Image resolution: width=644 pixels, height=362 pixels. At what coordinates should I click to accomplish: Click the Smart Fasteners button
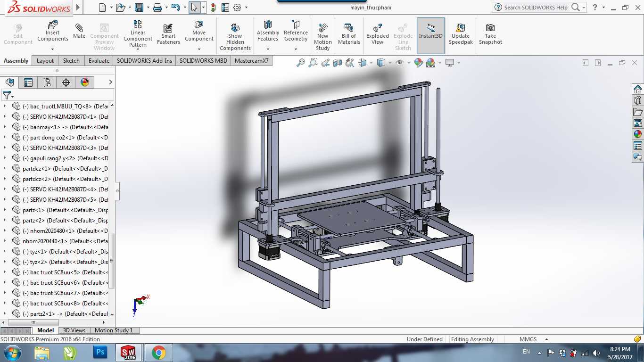[x=168, y=34]
